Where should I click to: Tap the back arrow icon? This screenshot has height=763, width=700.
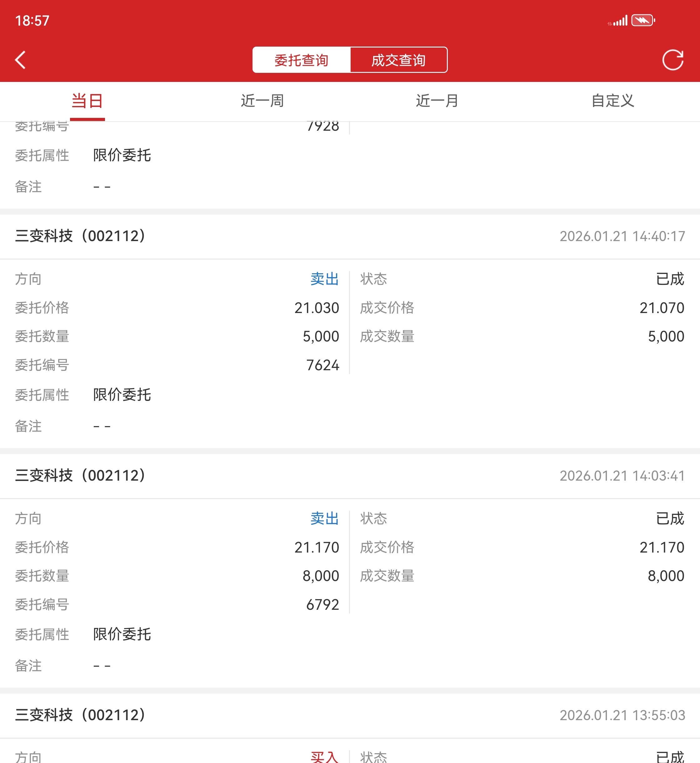point(20,60)
